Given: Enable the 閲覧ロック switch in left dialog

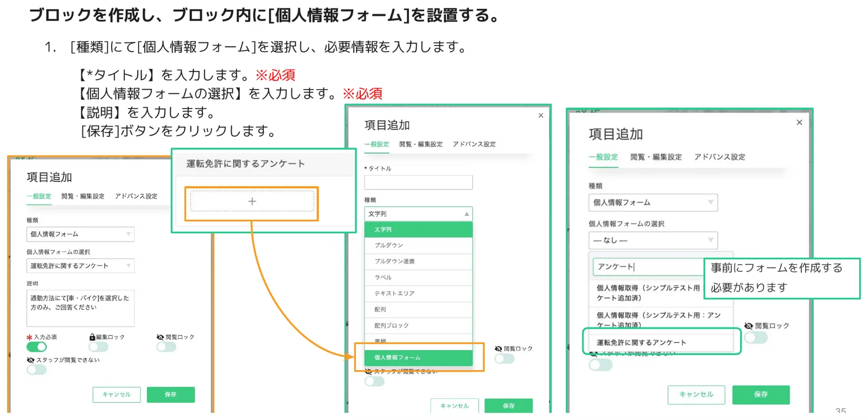Looking at the screenshot, I should [x=166, y=347].
